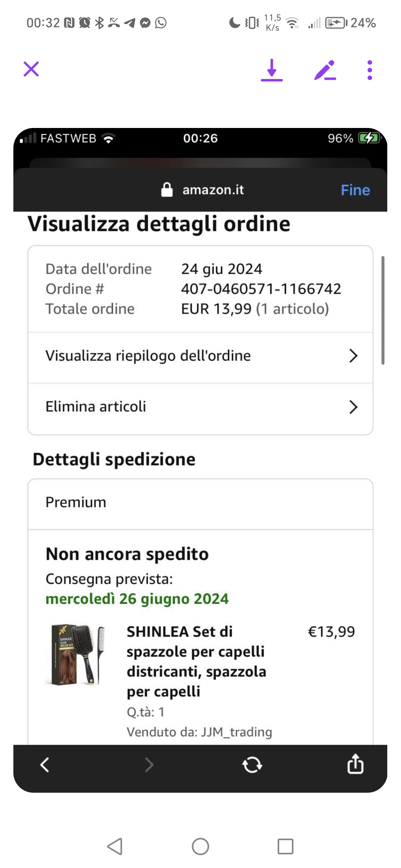Open Visualizza riepilogo dell'ordine row
This screenshot has width=401, height=868.
point(148,356)
